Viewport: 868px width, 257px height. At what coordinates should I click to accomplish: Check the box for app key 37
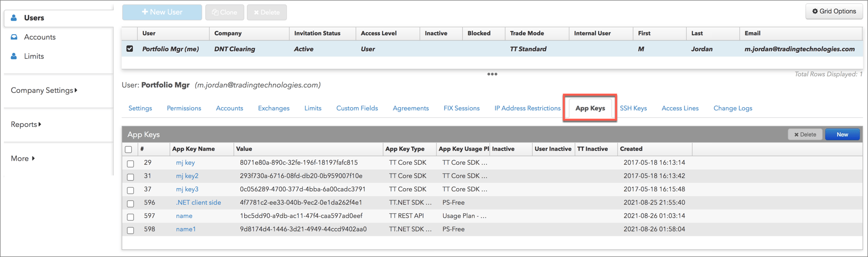coord(131,190)
